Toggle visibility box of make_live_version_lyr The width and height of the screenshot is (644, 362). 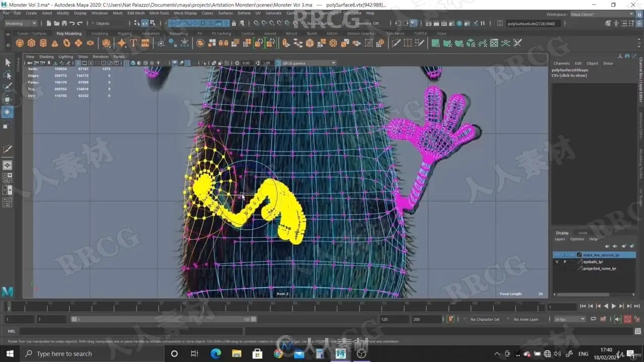(557, 255)
